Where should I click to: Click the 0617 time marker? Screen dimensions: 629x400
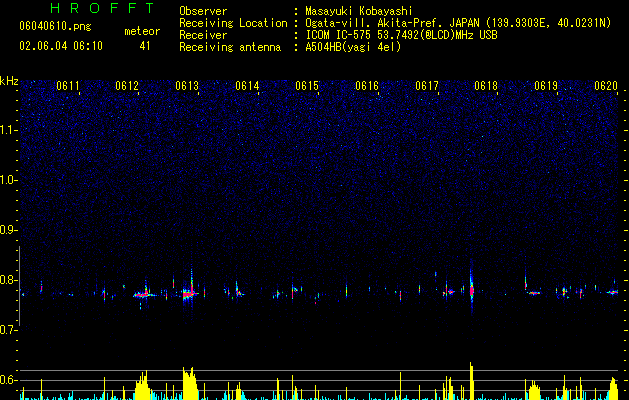[427, 86]
